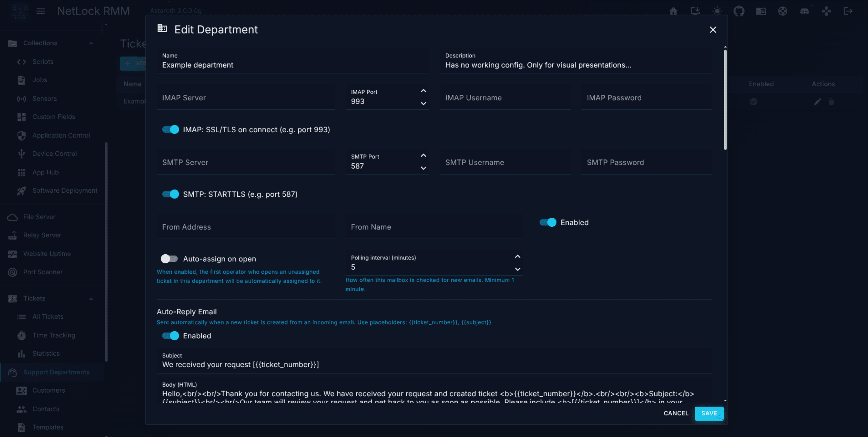
Task: Focus the IMAP Server field
Action: point(246,97)
